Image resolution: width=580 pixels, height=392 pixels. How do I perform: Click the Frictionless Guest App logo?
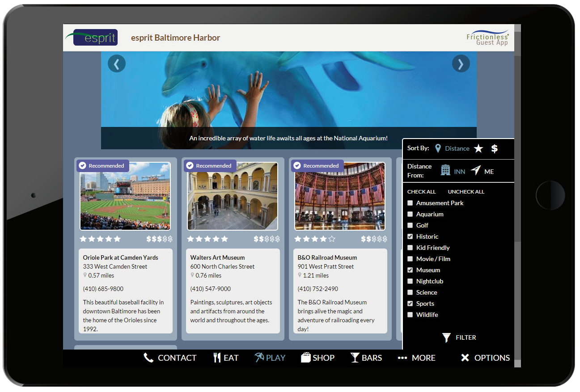pos(487,38)
